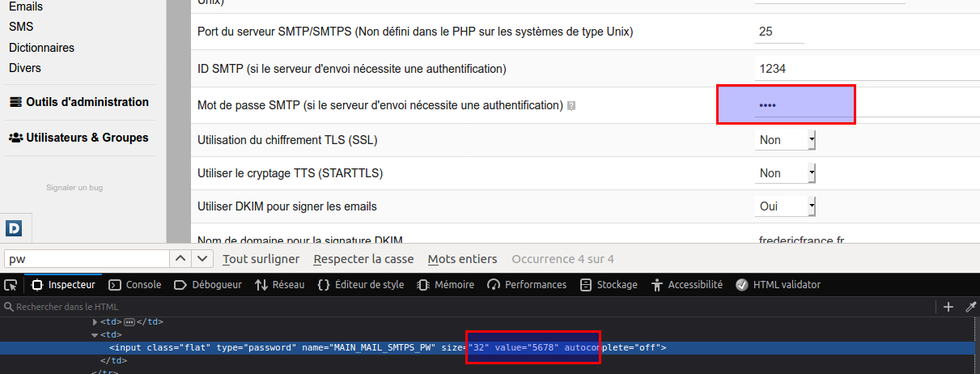Open the TLS (SSL) chiffrement dropdown

click(x=785, y=140)
